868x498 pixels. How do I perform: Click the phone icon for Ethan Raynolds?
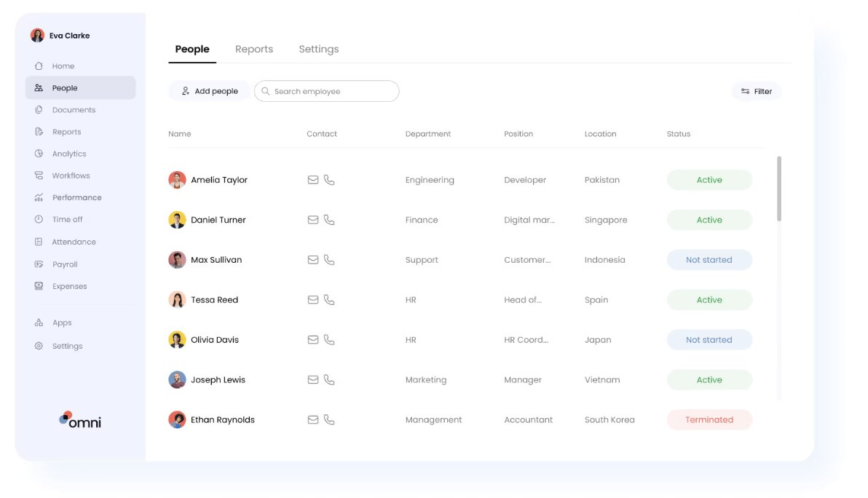click(x=329, y=420)
